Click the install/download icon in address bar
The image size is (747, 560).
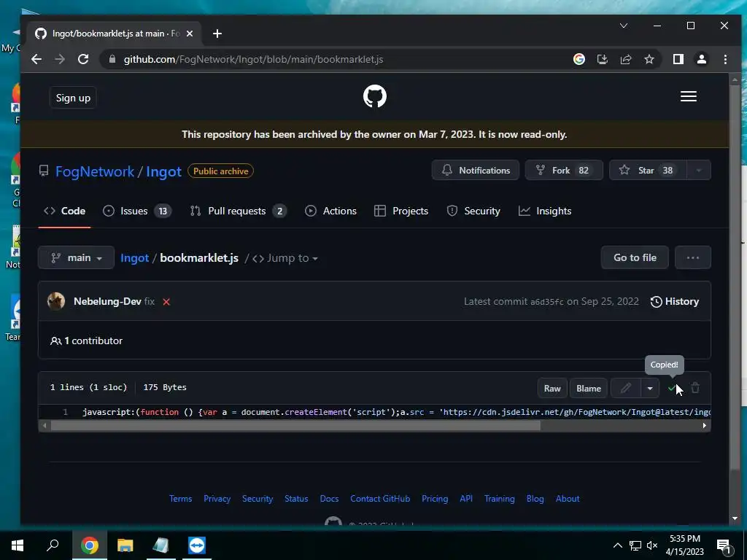pyautogui.click(x=602, y=59)
